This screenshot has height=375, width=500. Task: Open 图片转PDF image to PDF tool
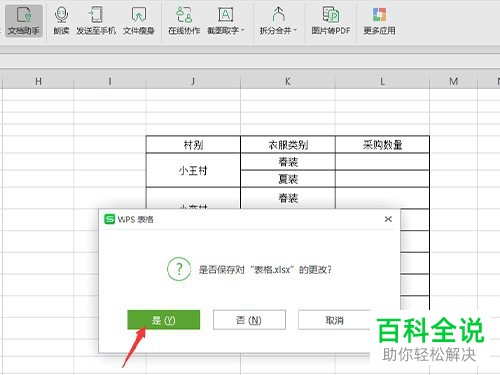click(x=331, y=21)
